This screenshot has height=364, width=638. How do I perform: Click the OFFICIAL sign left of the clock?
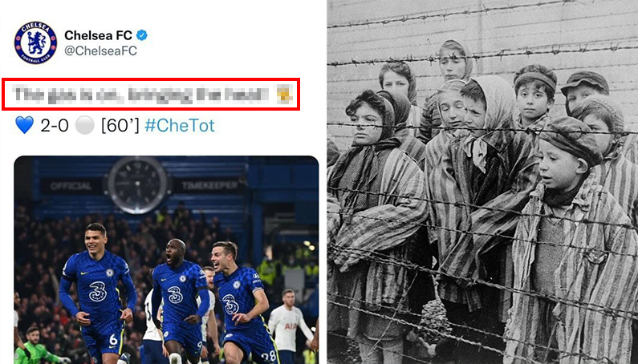pos(71,186)
